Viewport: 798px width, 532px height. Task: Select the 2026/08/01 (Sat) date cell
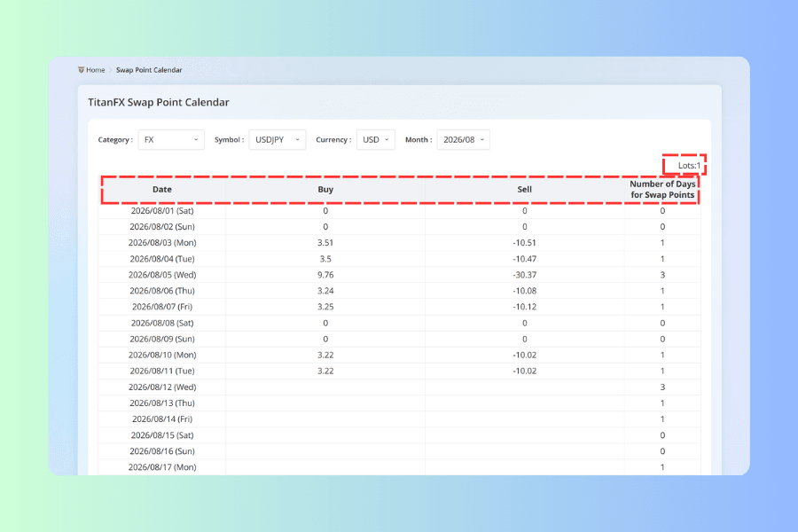pos(162,211)
